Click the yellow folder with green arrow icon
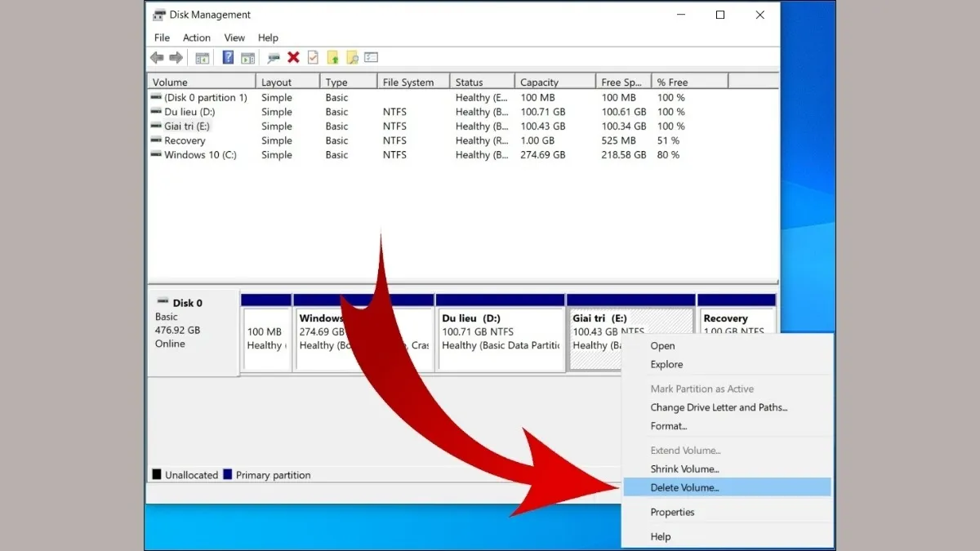Image resolution: width=980 pixels, height=551 pixels. click(332, 57)
